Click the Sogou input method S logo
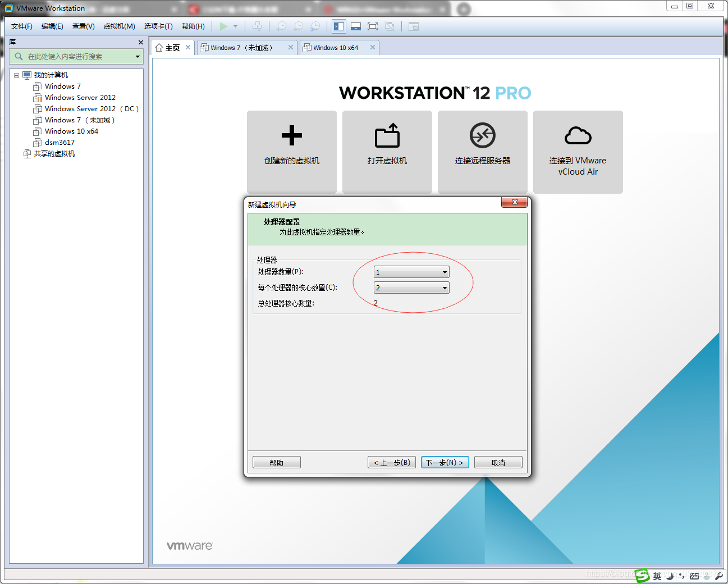Screen dimensions: 728x584 642,576
